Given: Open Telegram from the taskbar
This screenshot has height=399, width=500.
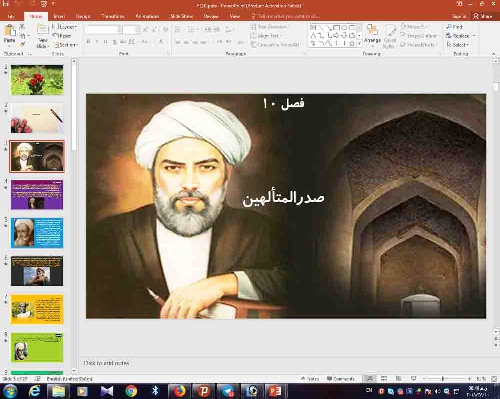Looking at the screenshot, I should point(228,391).
